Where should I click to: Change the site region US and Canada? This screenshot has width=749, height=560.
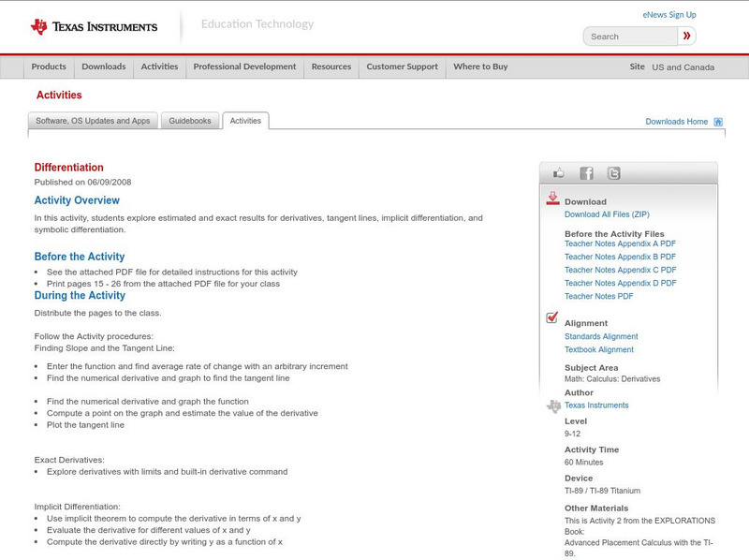pos(683,67)
